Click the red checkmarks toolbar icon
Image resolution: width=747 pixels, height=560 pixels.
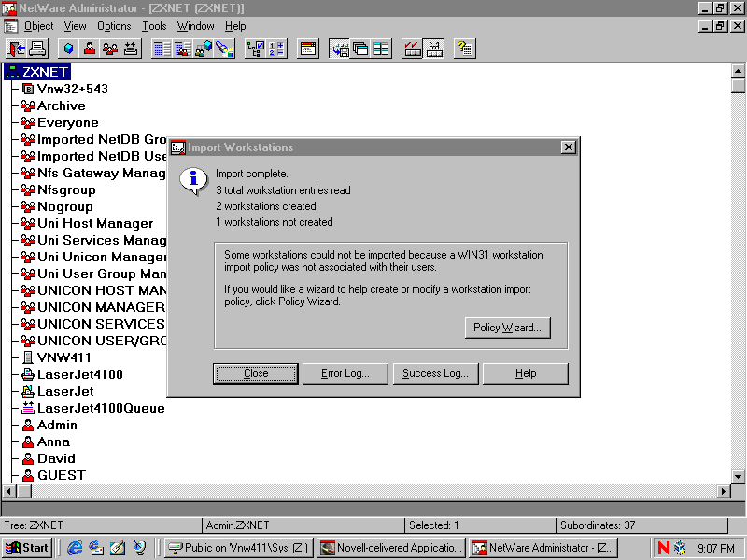[x=412, y=49]
